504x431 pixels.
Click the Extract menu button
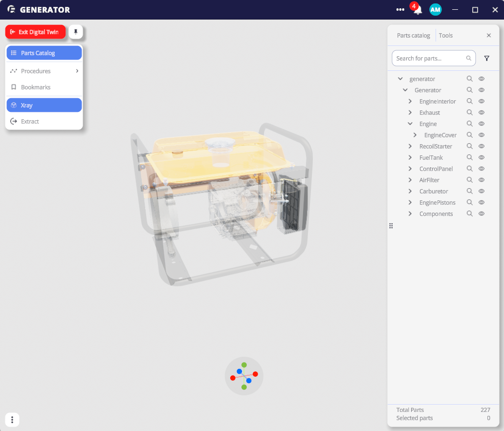(30, 121)
